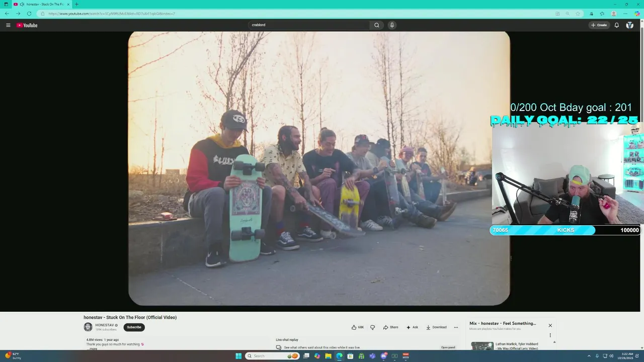644x362 pixels.
Task: Reload the current page
Action: coord(29,14)
